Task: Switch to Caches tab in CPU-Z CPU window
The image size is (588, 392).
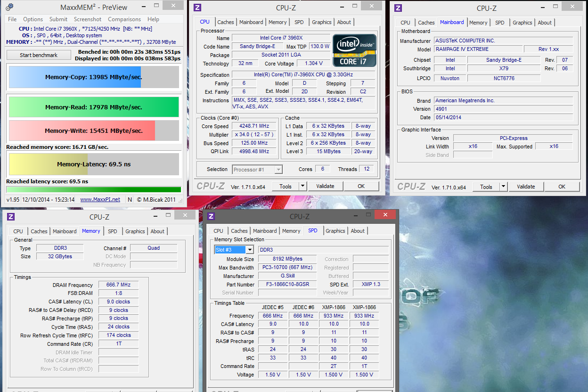Action: [x=226, y=22]
